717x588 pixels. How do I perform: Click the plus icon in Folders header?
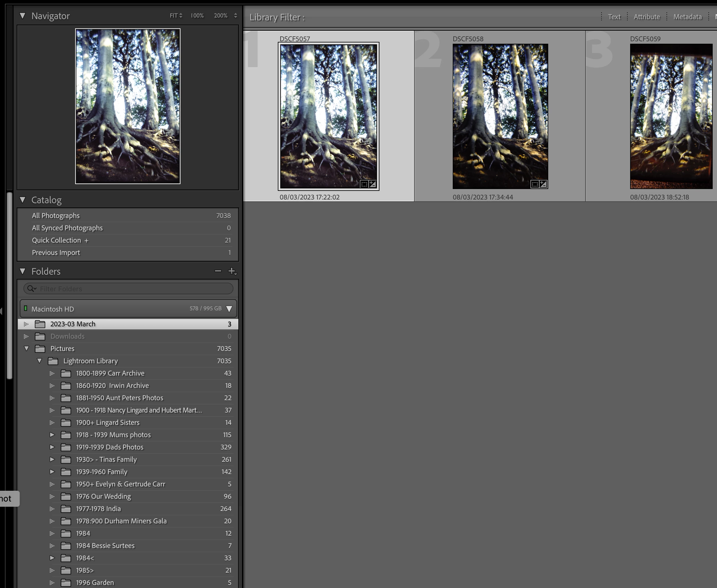[232, 271]
